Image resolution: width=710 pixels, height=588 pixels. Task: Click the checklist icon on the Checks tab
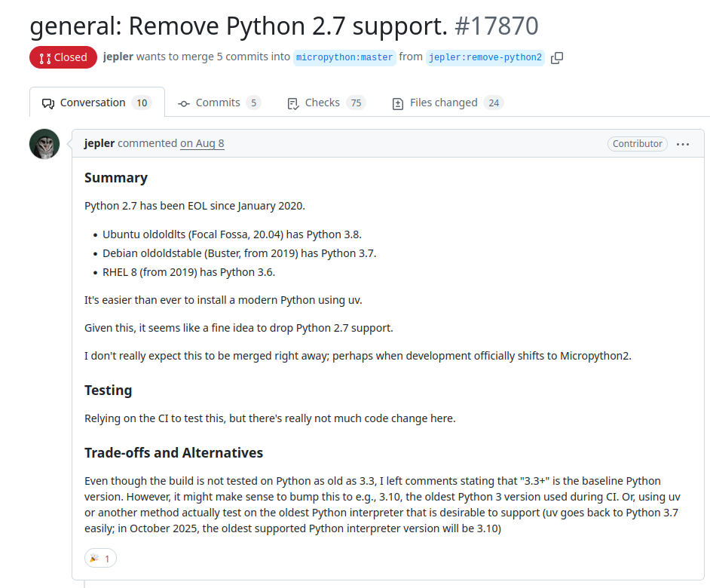(x=293, y=103)
